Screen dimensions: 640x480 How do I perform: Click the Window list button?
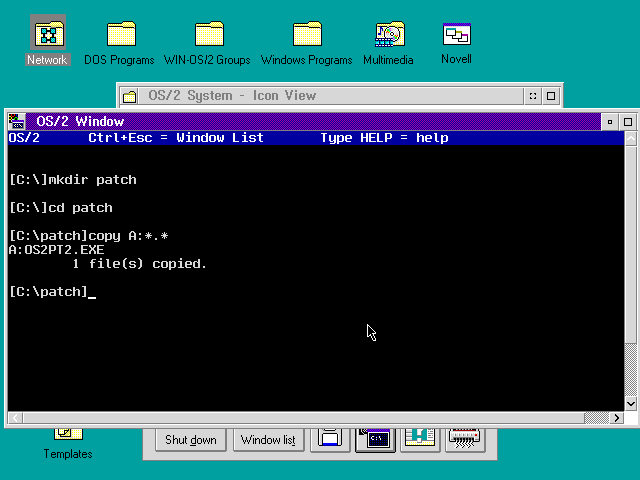coord(268,440)
